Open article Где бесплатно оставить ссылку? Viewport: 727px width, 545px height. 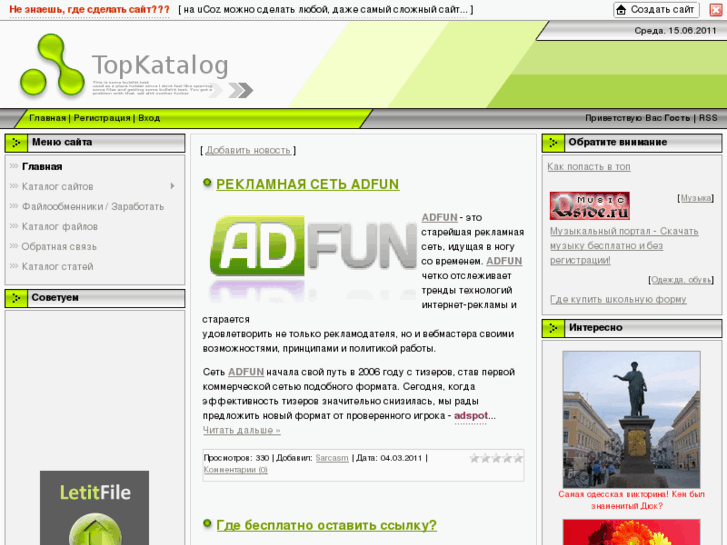pyautogui.click(x=326, y=525)
